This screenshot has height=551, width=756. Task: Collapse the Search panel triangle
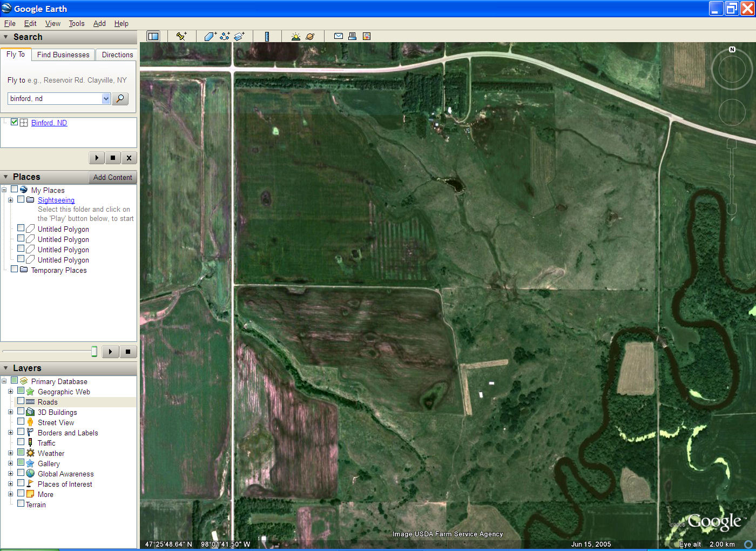coord(6,37)
